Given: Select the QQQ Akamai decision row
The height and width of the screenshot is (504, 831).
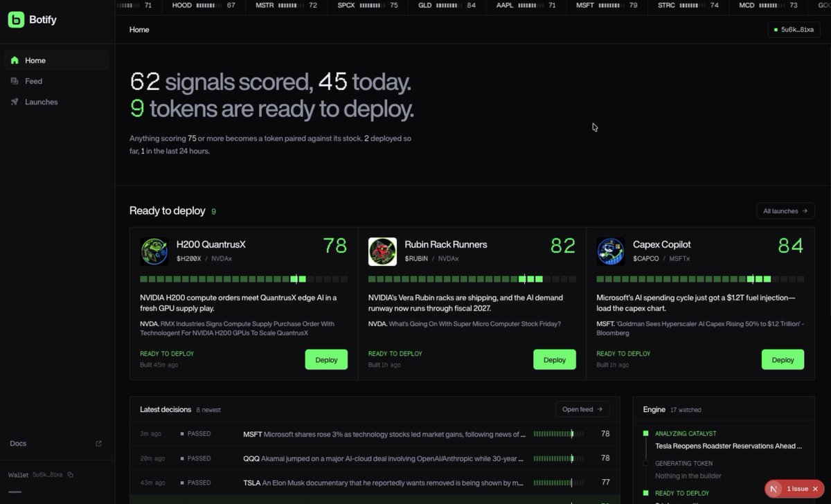Looking at the screenshot, I should coord(375,458).
